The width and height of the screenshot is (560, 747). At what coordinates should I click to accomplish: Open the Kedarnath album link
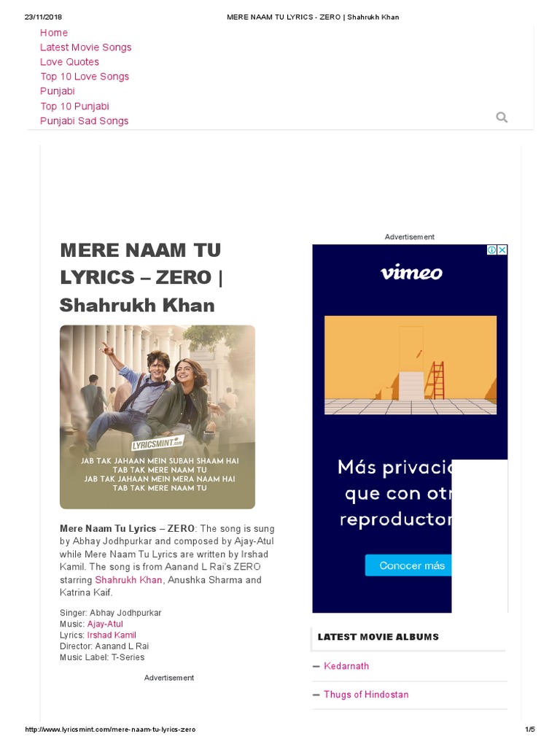(346, 666)
